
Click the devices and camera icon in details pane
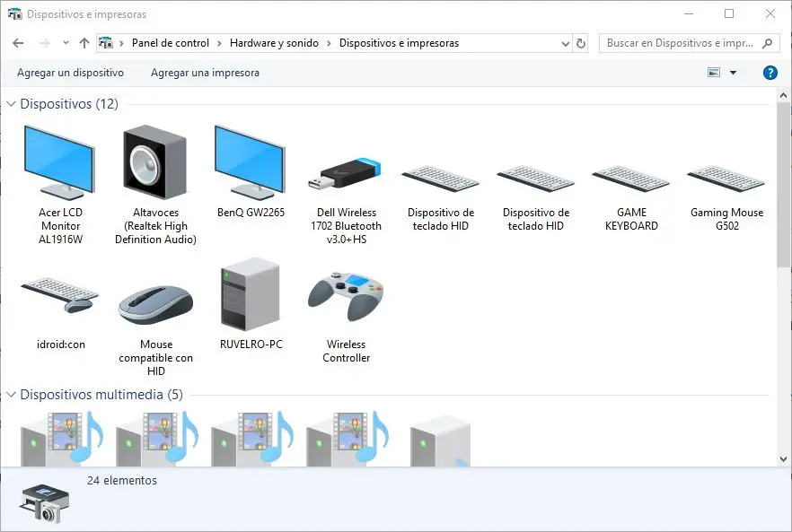point(45,502)
